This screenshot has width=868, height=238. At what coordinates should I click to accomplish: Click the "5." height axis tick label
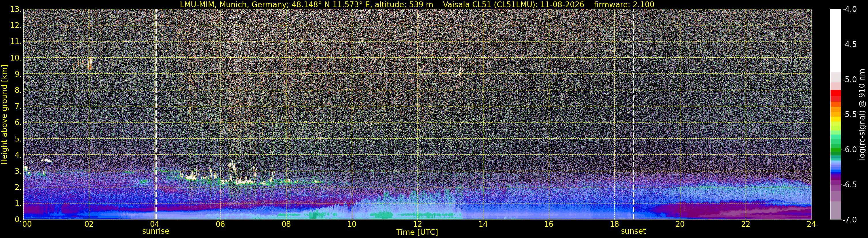click(x=18, y=139)
